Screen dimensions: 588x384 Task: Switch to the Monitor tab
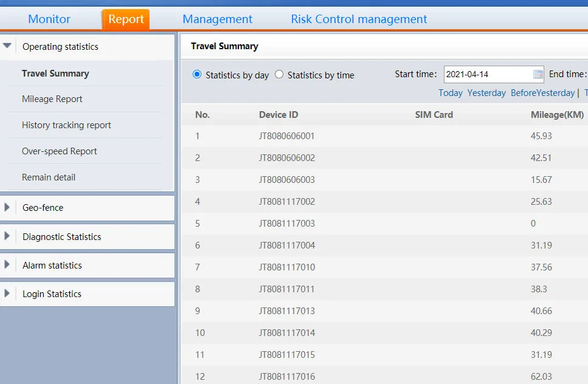(x=49, y=19)
